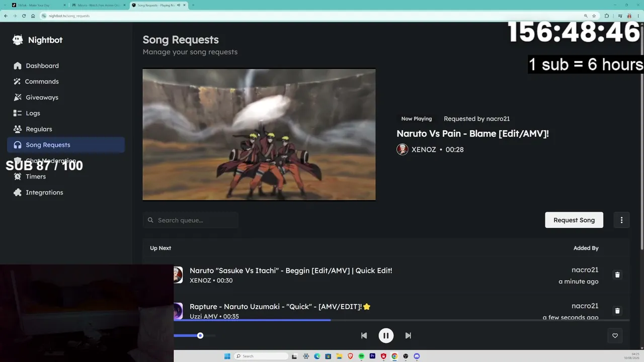Seek on the song progress bar
Image resolution: width=644 pixels, height=362 pixels.
[401, 320]
